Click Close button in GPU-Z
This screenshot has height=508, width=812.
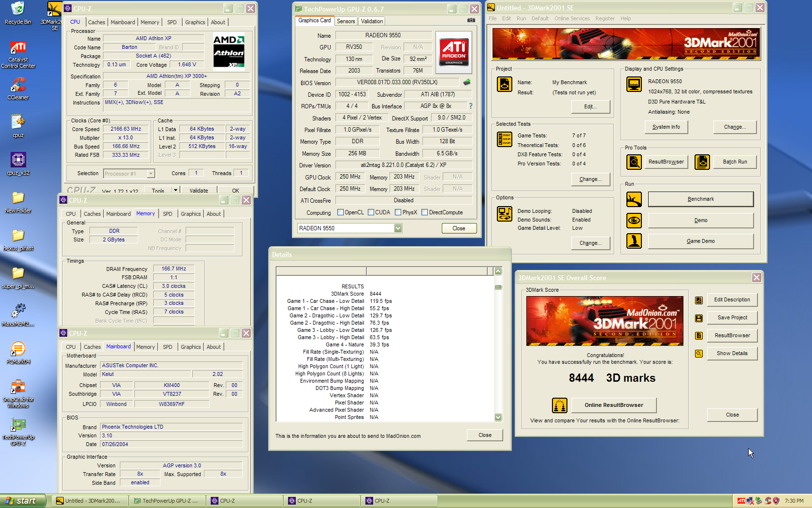click(x=459, y=228)
